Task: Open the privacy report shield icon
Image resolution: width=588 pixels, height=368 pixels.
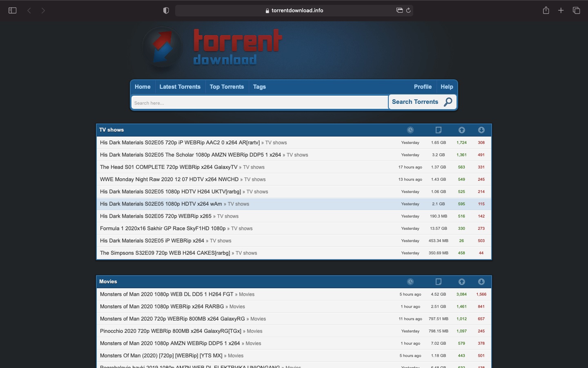Action: click(166, 11)
